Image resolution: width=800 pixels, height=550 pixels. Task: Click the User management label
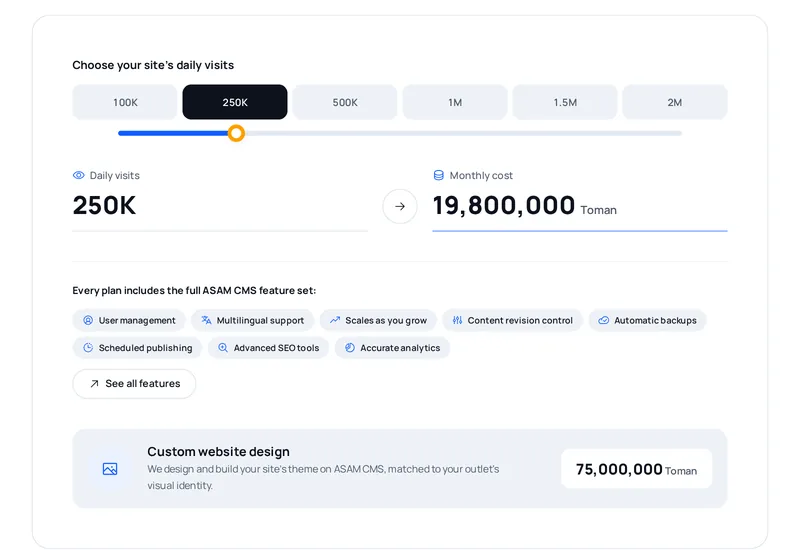(137, 320)
